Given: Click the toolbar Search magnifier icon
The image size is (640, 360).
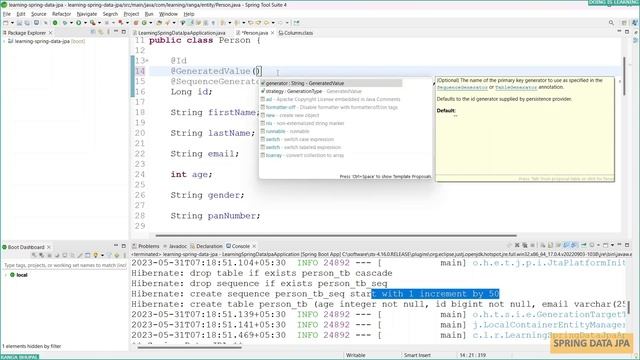Looking at the screenshot, I should coord(611,23).
